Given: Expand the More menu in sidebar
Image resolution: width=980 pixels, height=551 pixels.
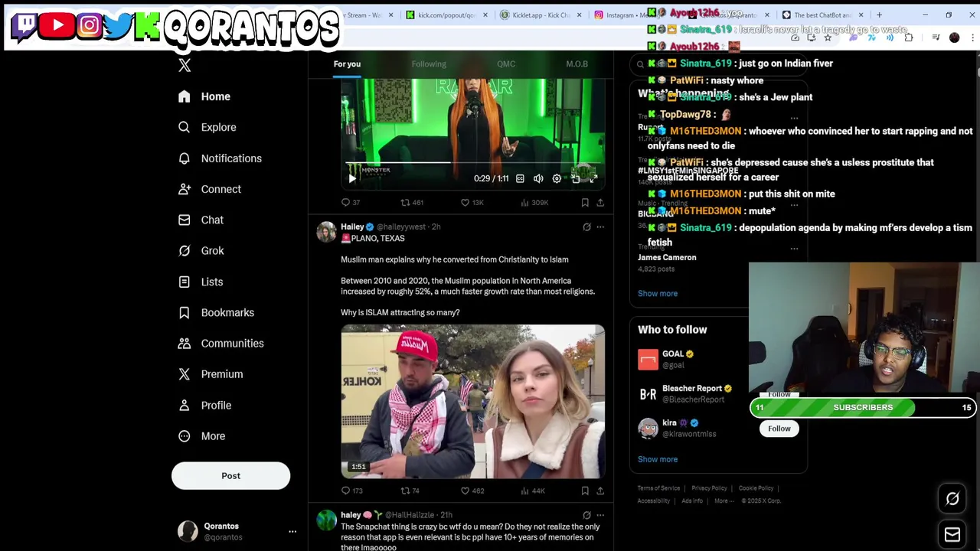Looking at the screenshot, I should point(202,436).
